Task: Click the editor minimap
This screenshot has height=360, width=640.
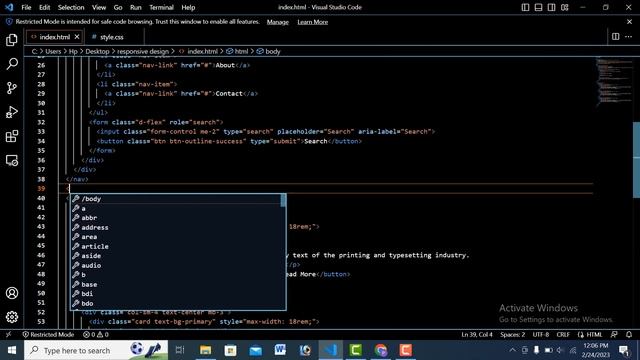Action: point(613,82)
